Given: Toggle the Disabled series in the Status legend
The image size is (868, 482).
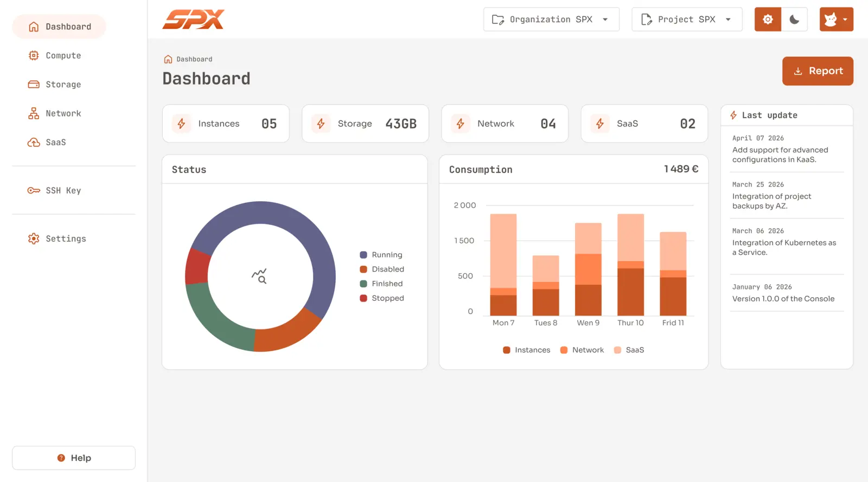Looking at the screenshot, I should click(x=382, y=269).
